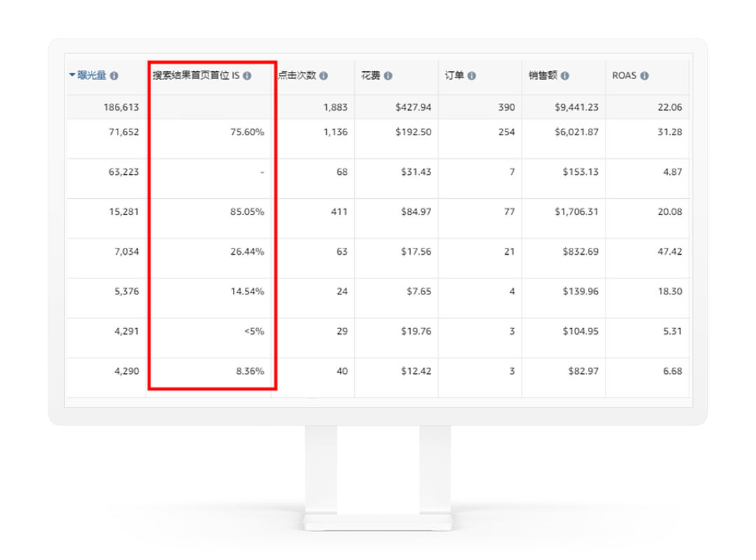Select the impressions cell 71,652

coord(124,132)
